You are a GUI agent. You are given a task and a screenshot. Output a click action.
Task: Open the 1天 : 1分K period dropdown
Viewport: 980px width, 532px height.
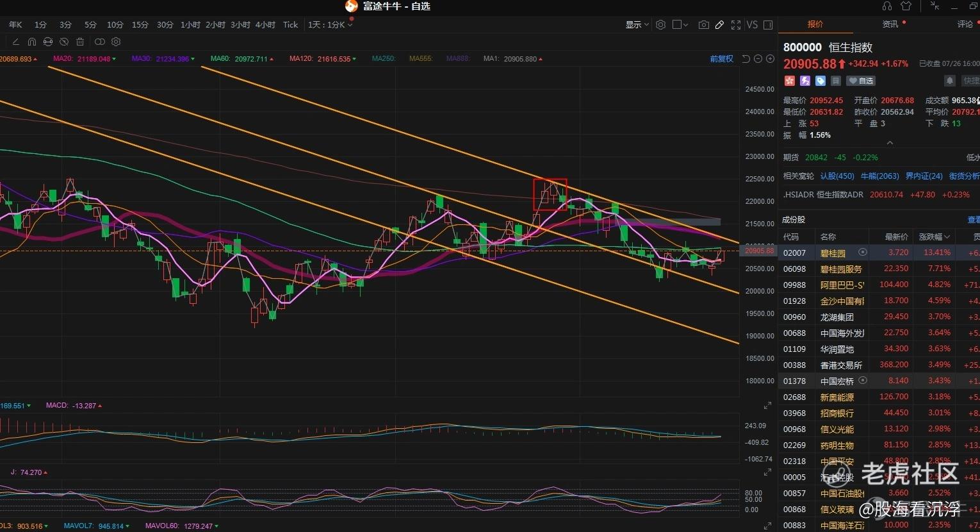331,24
